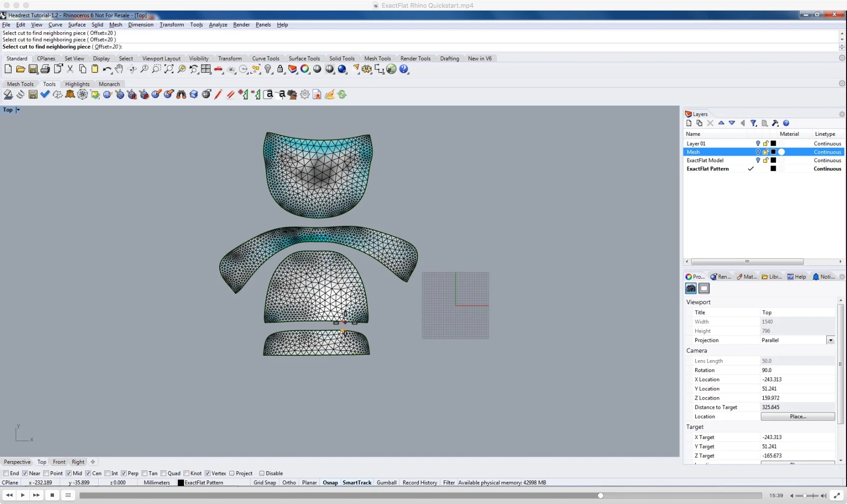The width and height of the screenshot is (847, 504).
Task: Uncheck the Mid osnap checkbox
Action: tap(68, 473)
